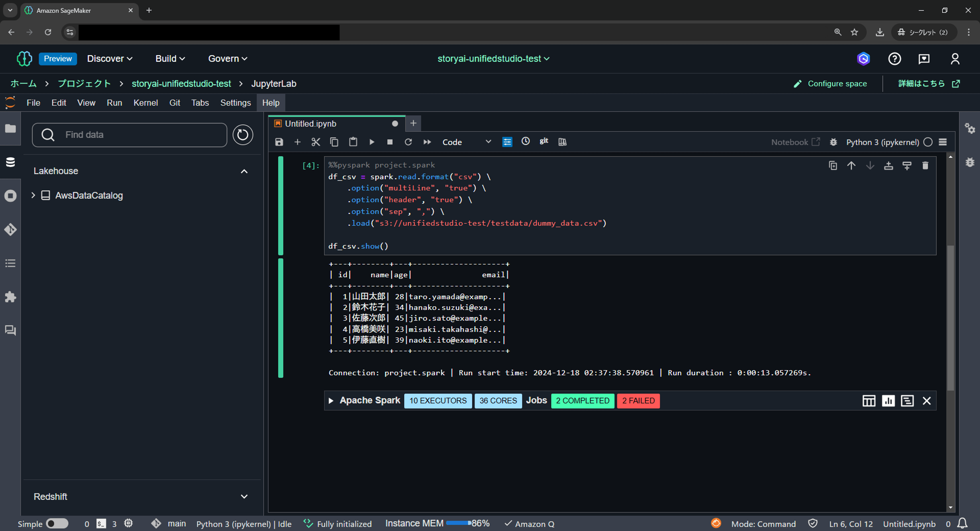Open the Data lakehouse sidebar icon

pos(10,162)
